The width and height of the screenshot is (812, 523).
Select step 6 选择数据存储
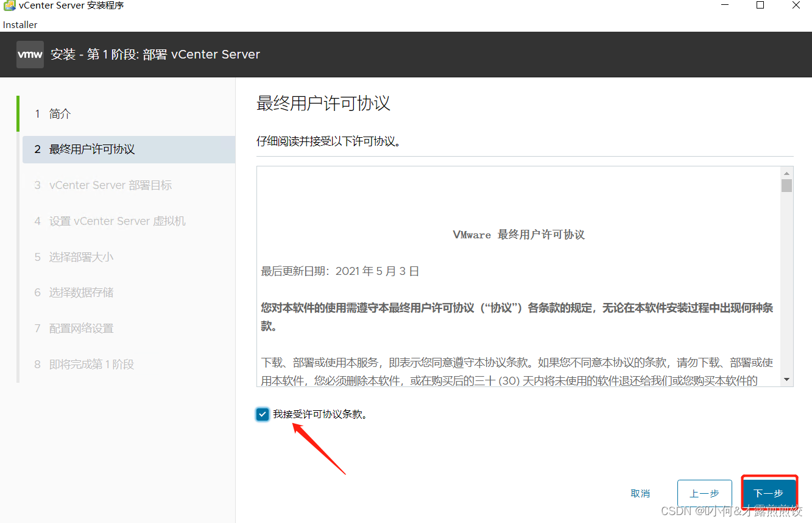(x=129, y=293)
